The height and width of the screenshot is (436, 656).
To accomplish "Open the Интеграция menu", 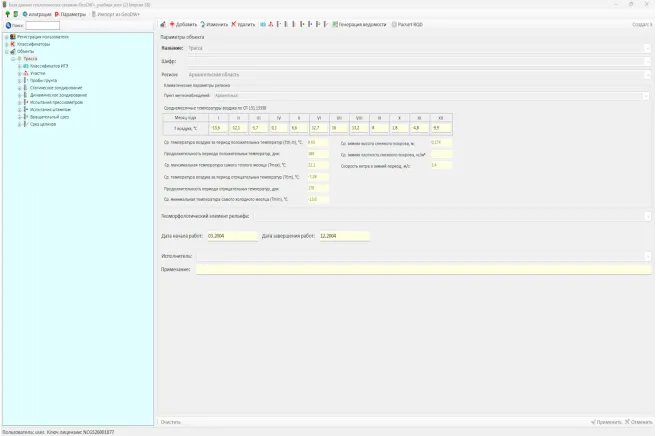I will pos(37,14).
